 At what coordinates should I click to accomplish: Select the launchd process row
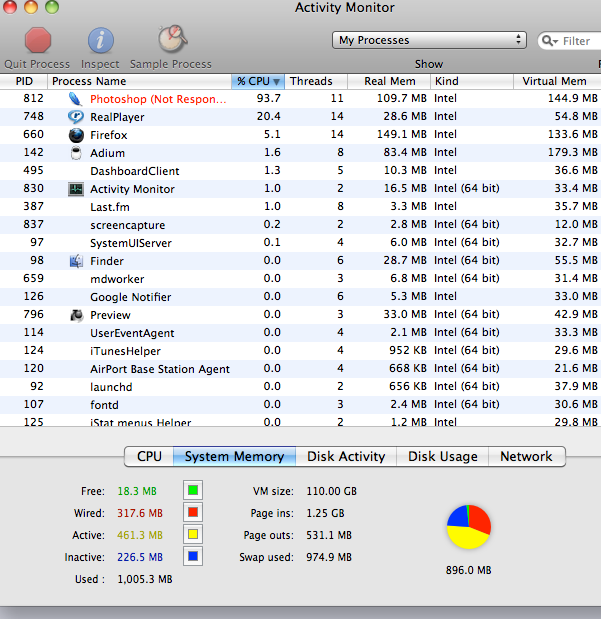[300, 387]
